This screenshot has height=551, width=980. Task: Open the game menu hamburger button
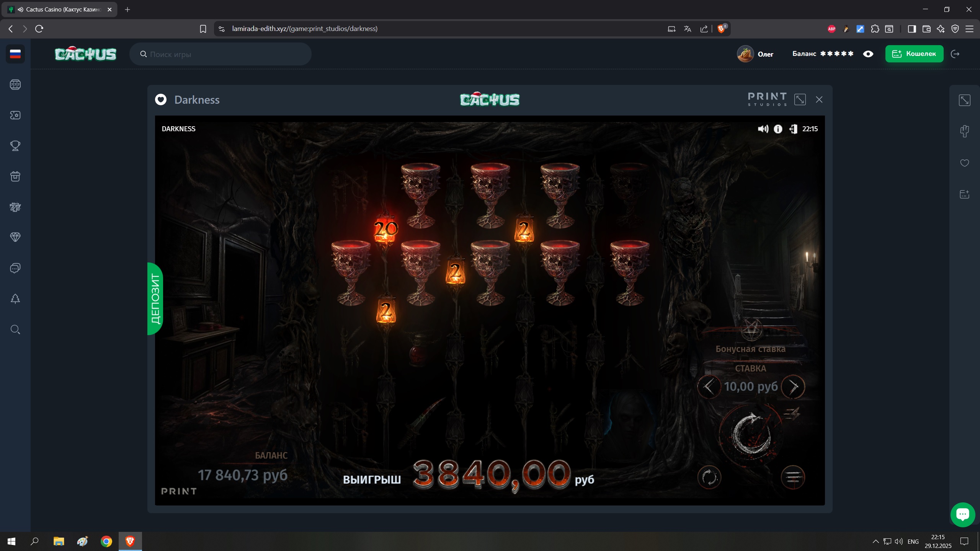793,477
